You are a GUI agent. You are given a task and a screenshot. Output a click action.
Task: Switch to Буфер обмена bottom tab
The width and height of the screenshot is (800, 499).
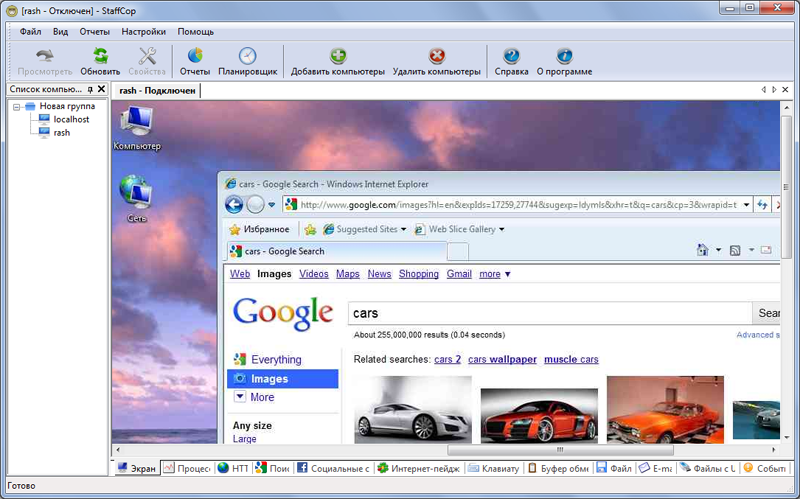pyautogui.click(x=558, y=468)
